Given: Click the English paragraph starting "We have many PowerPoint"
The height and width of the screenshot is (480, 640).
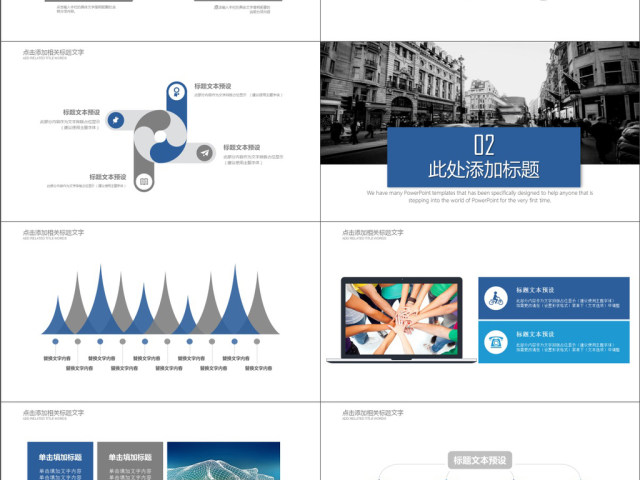Looking at the screenshot, I should [480, 196].
